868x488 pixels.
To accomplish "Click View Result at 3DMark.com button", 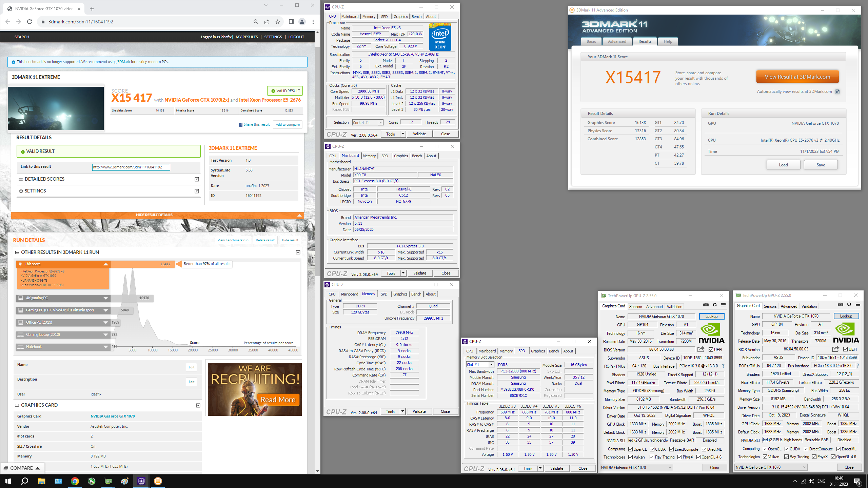I will (797, 77).
